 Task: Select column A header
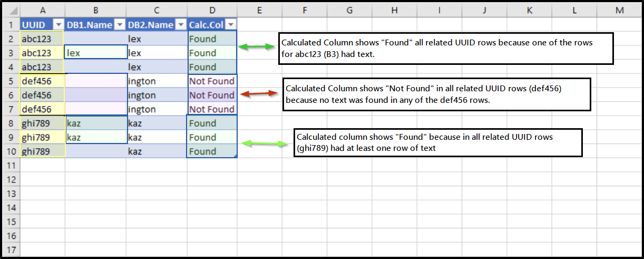(x=42, y=11)
